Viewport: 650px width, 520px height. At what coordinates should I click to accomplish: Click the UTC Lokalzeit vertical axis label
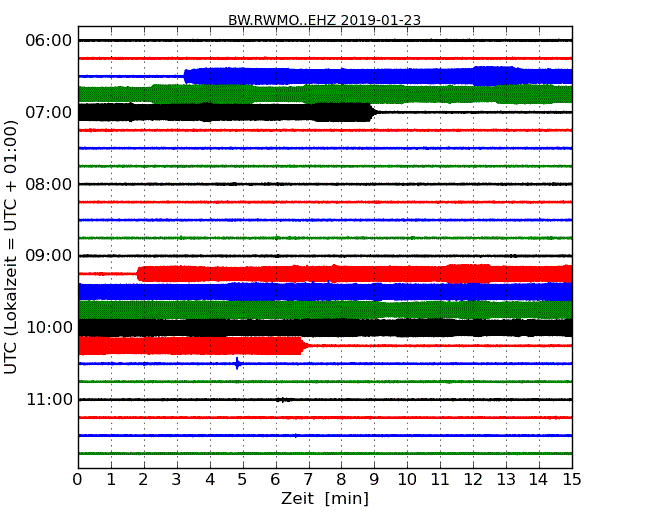point(11,247)
